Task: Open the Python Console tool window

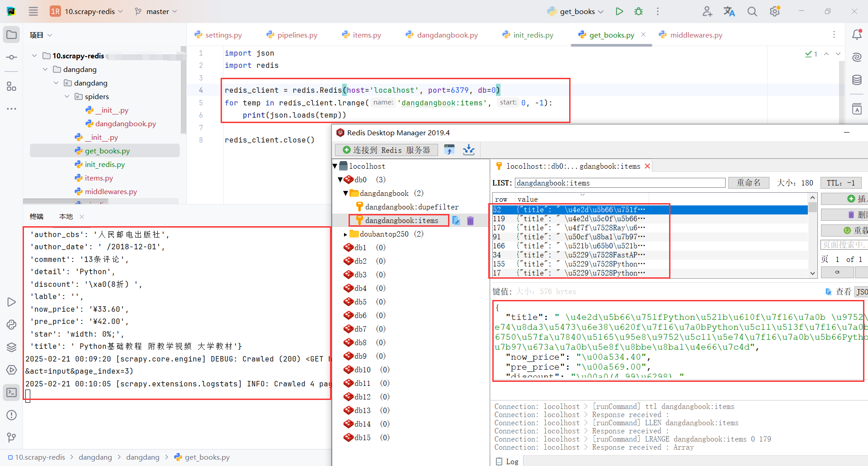Action: (12, 324)
